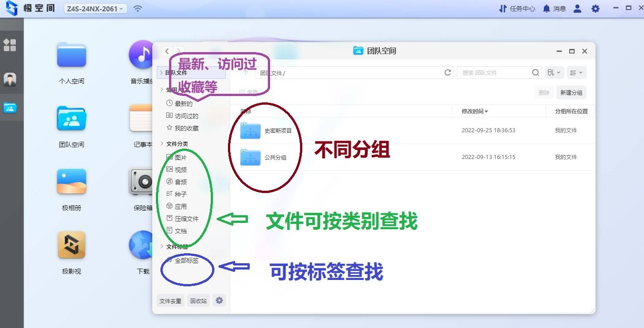644x328 pixels.
Task: Open the 极影视 video app
Action: pyautogui.click(x=71, y=245)
